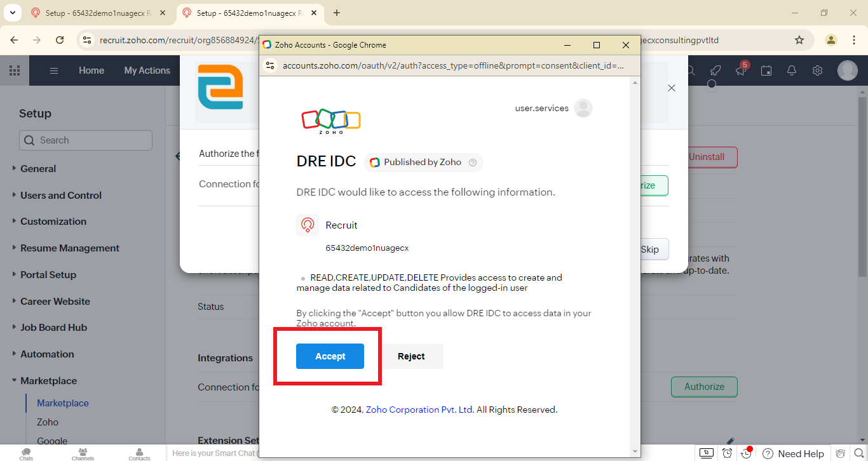Expand the Career Website section
868x461 pixels.
[x=55, y=302]
